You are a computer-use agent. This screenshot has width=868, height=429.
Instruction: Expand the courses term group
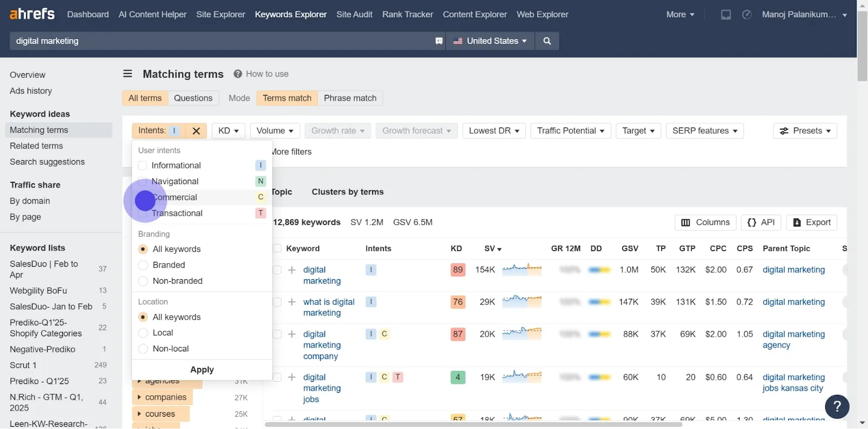click(x=161, y=414)
